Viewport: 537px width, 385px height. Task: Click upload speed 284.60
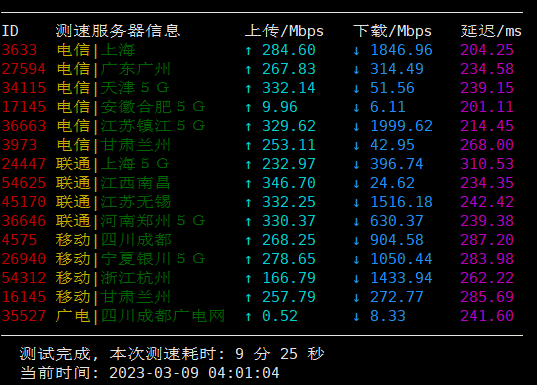point(289,50)
